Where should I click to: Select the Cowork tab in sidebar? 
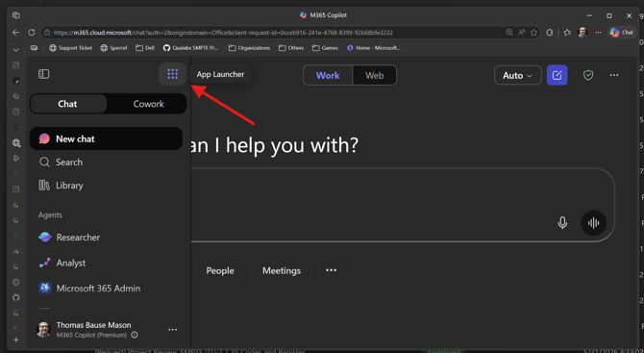click(148, 104)
